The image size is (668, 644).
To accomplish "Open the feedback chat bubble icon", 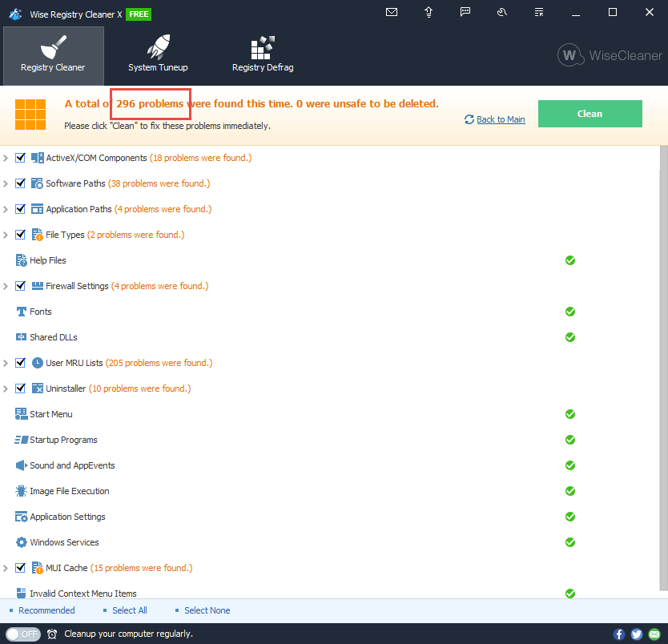I will click(x=465, y=12).
